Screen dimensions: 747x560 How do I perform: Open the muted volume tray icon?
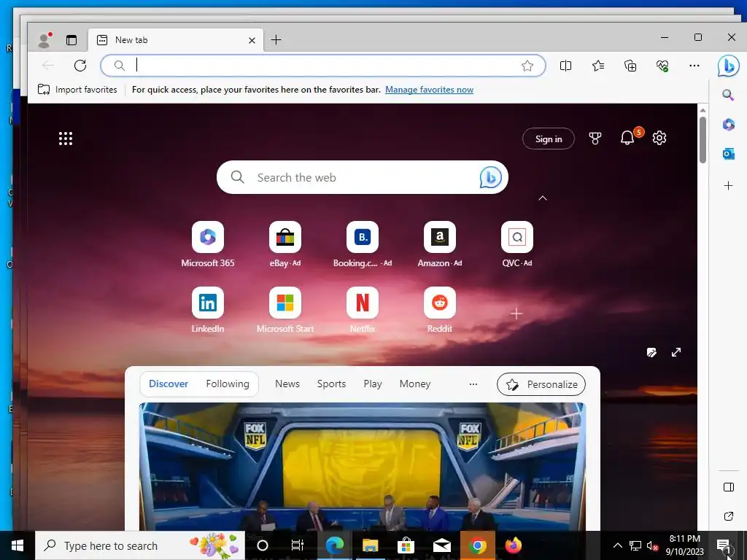click(652, 545)
